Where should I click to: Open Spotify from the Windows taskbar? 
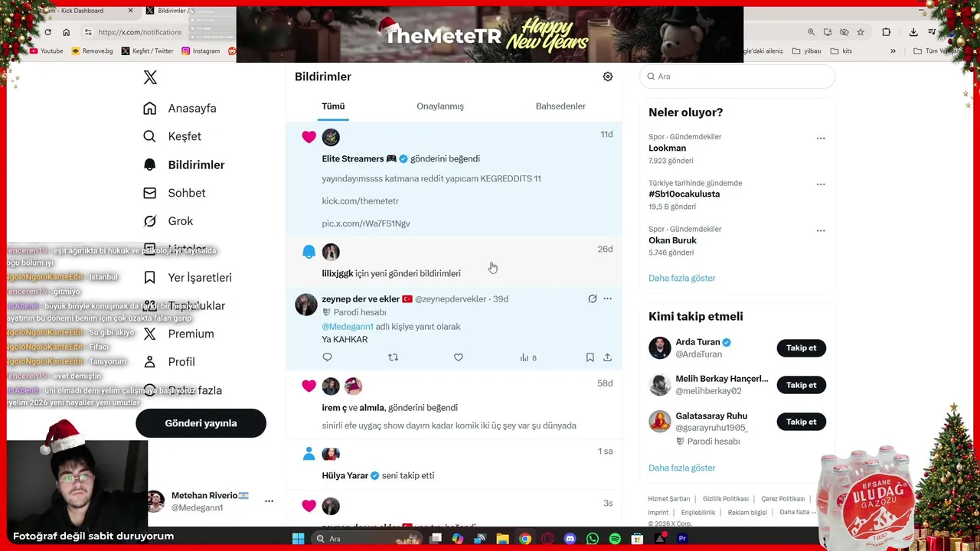[615, 539]
